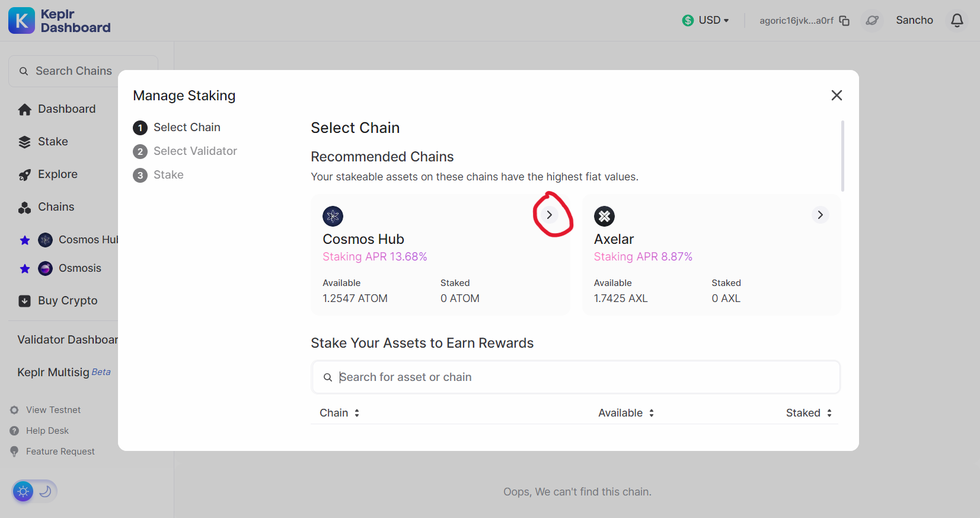Open Cosmos Hub card chevron arrow

point(549,215)
